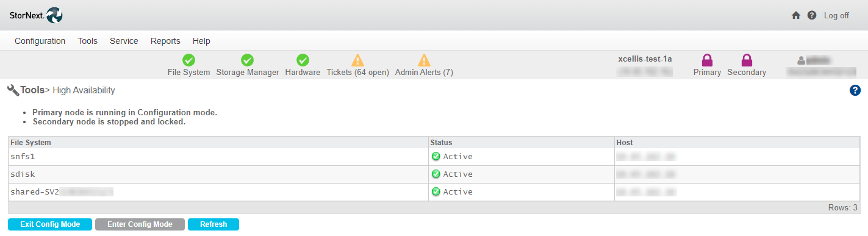Click the Home icon in header
The image size is (868, 236).
(796, 15)
